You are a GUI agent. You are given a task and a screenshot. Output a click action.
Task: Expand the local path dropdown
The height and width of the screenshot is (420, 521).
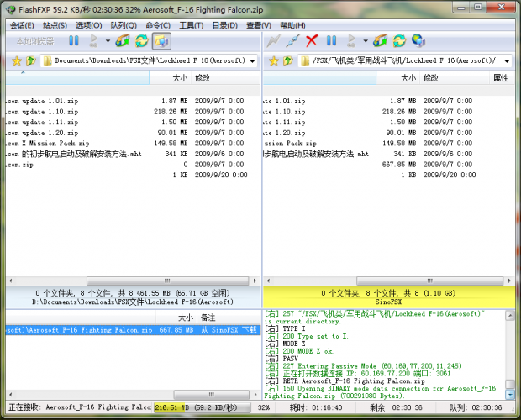pos(252,61)
